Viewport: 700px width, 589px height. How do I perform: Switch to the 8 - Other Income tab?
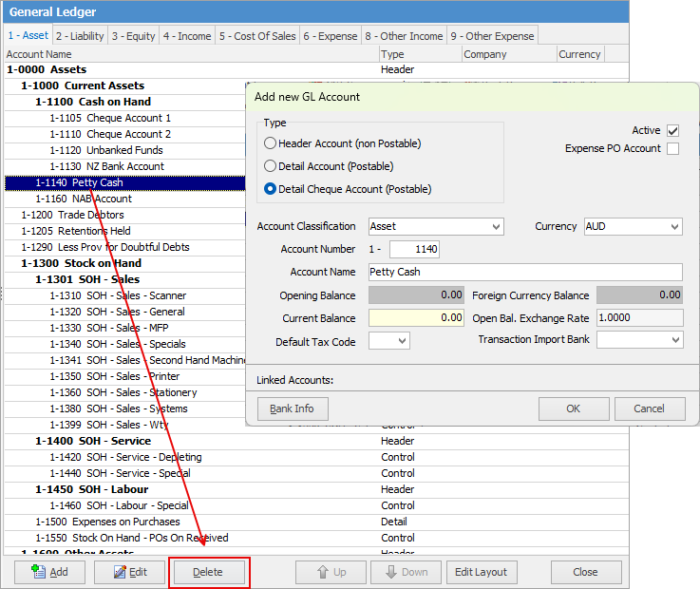404,36
